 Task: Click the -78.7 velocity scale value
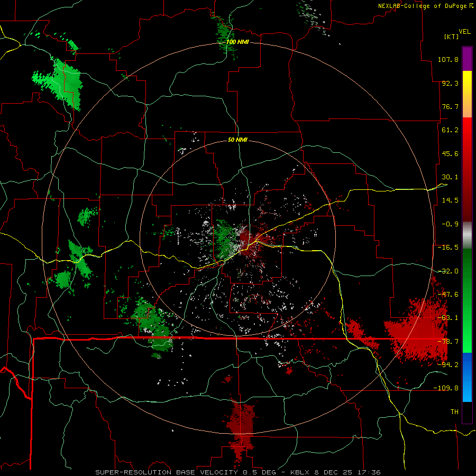pyautogui.click(x=448, y=342)
